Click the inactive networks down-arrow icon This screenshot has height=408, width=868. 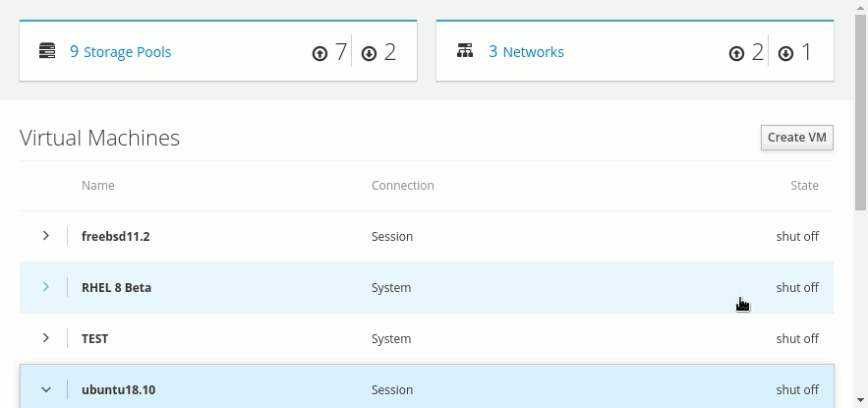coord(785,53)
